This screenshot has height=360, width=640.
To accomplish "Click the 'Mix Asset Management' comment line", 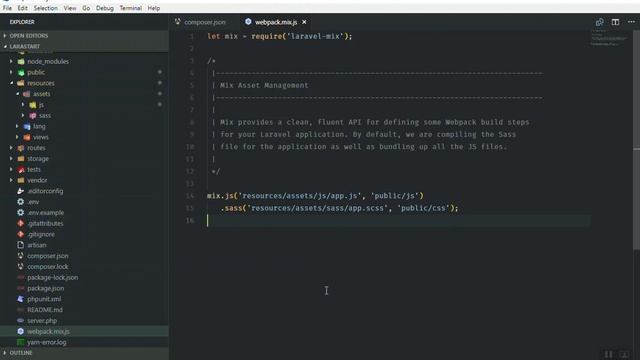I will click(264, 85).
